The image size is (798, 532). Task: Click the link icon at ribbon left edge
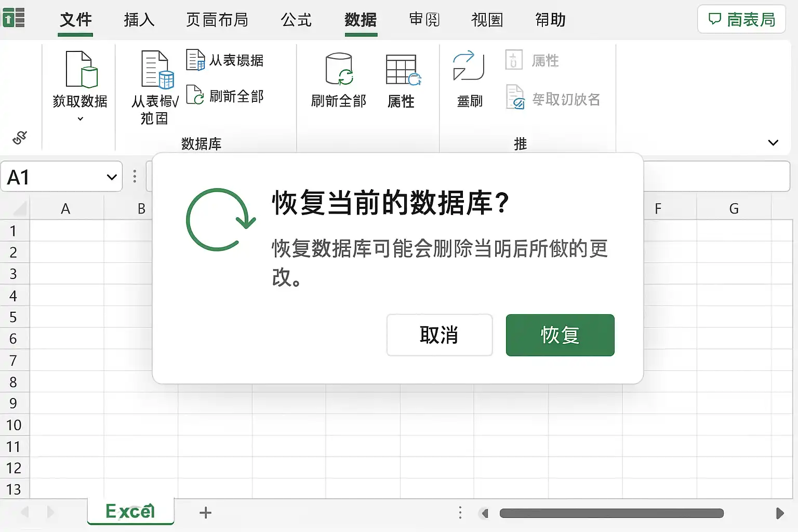coord(19,138)
